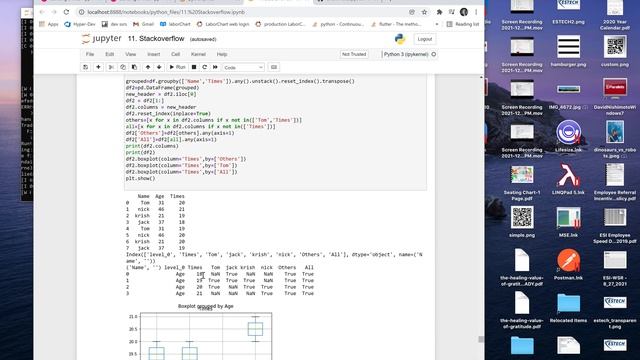Image resolution: width=640 pixels, height=360 pixels.
Task: Paste cell below with paste icon
Action: click(134, 67)
